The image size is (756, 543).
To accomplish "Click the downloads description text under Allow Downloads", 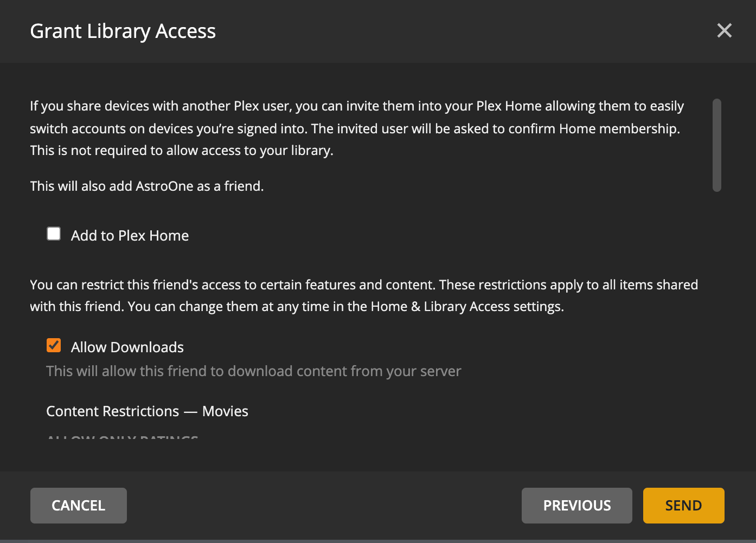I will 253,371.
